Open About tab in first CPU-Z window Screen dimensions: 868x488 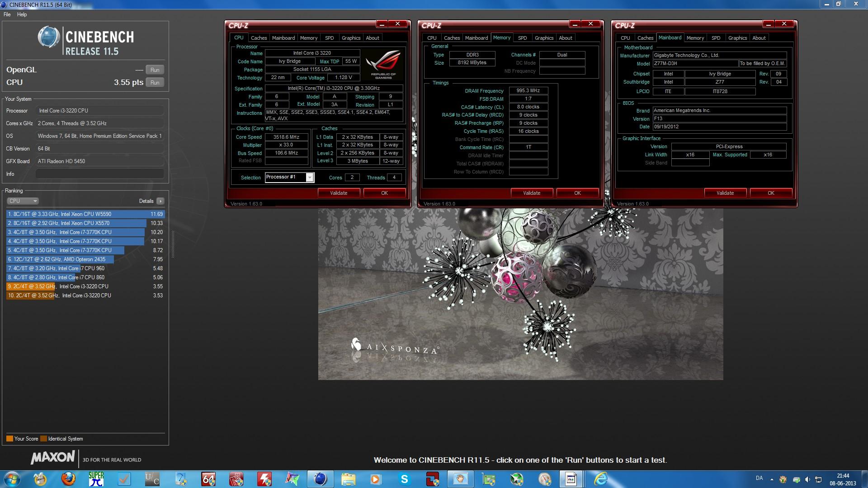(x=373, y=38)
